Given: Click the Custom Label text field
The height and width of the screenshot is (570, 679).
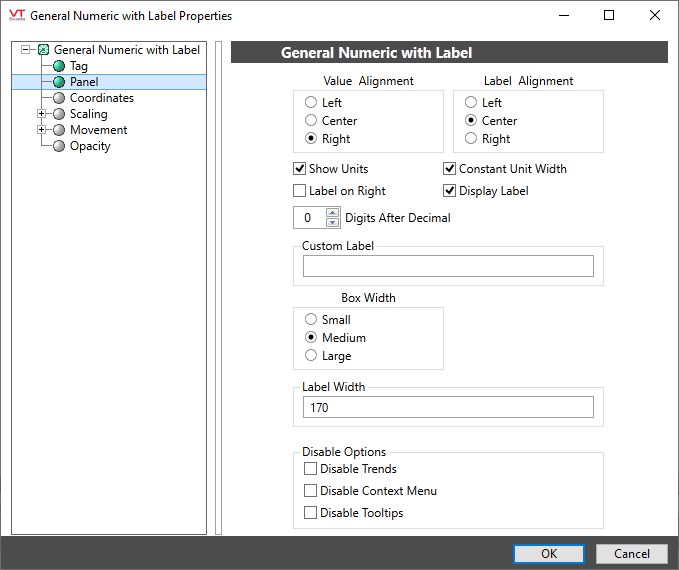Looking at the screenshot, I should tap(448, 266).
